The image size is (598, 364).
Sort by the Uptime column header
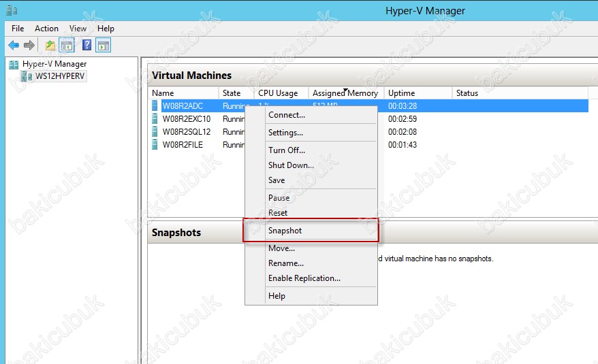(x=418, y=93)
